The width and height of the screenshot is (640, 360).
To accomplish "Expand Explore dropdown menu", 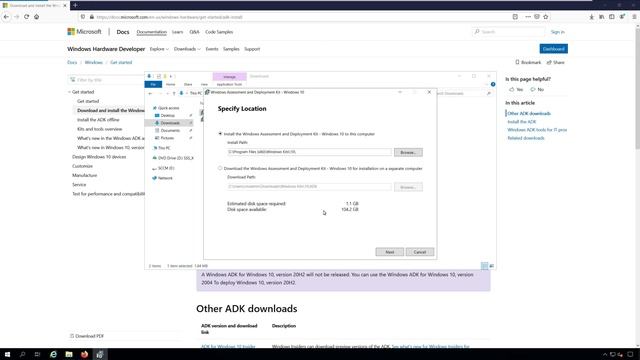I will (159, 49).
